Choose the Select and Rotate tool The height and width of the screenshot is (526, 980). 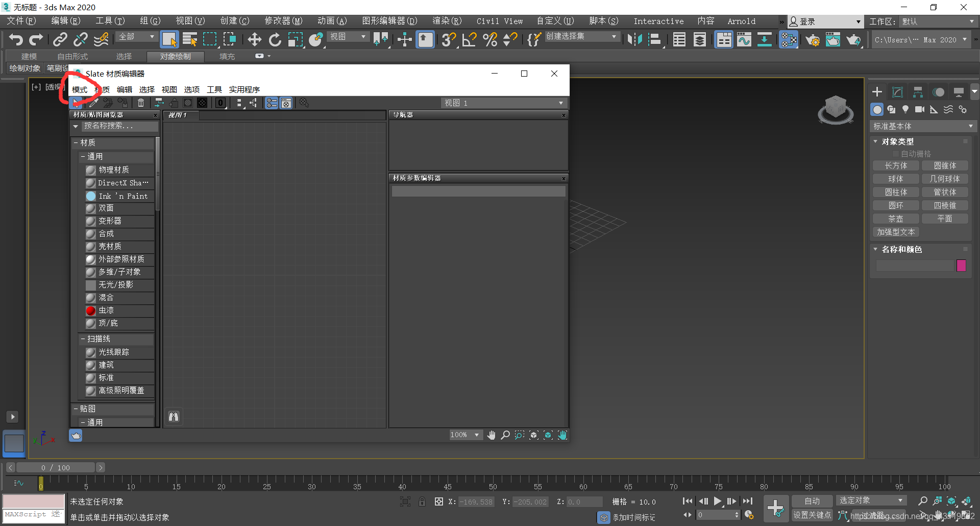(275, 39)
